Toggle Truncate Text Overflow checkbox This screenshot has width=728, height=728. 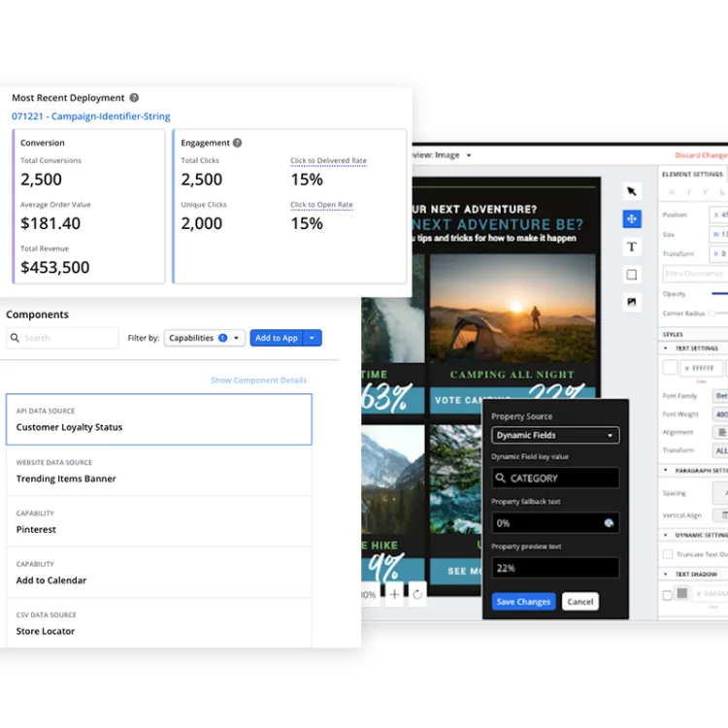(668, 554)
